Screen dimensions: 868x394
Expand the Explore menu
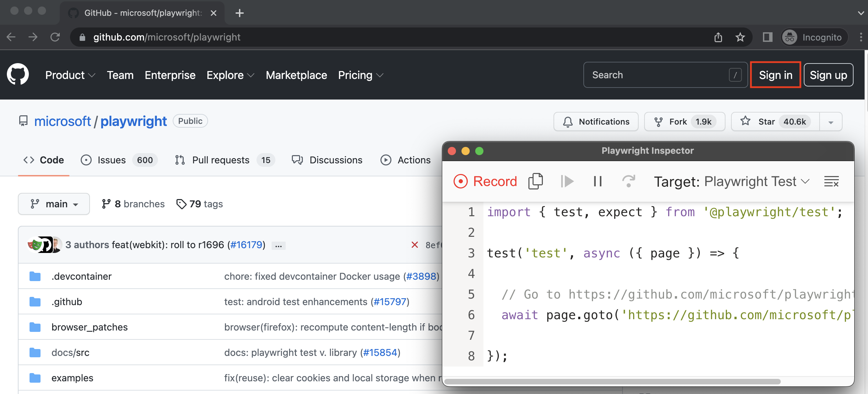(230, 75)
